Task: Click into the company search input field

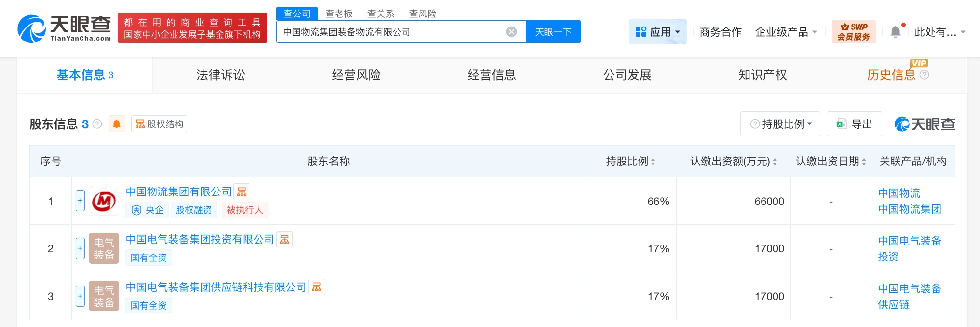Action: [391, 32]
